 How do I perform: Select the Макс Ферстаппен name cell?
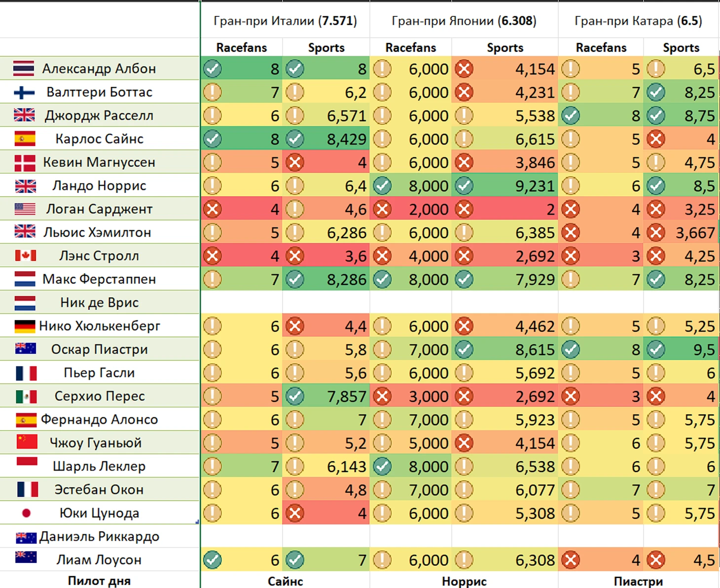[99, 279]
